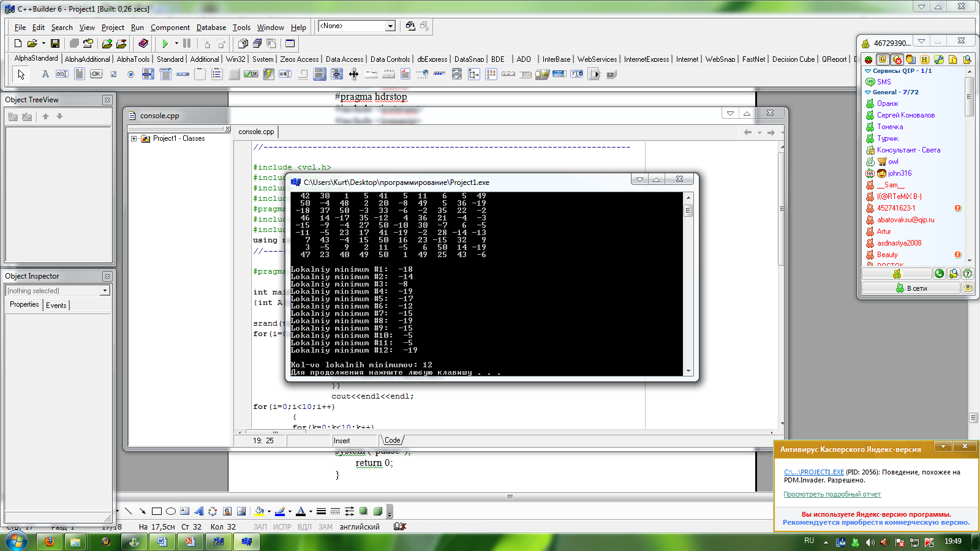Select contact Сергей Коновалов in QIP
Image resolution: width=980 pixels, height=551 pixels.
click(x=906, y=115)
